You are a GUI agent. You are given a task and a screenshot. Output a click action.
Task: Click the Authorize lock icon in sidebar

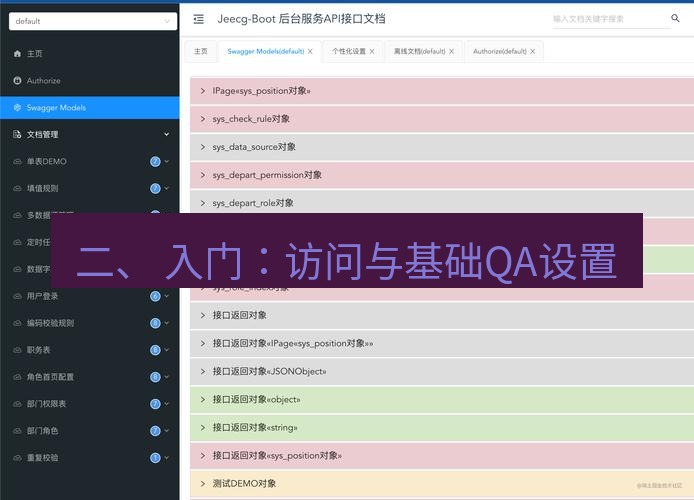pyautogui.click(x=17, y=81)
